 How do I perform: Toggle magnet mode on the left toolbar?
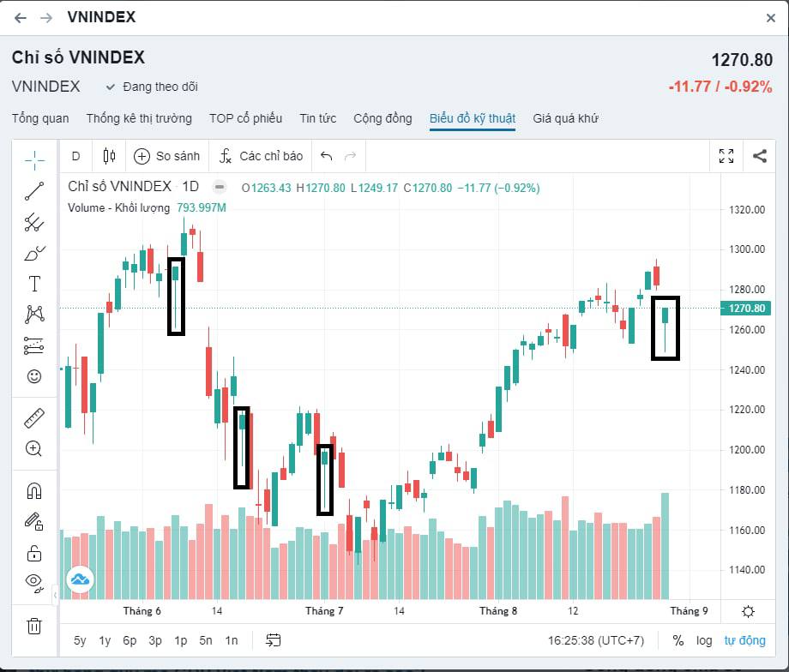[34, 490]
